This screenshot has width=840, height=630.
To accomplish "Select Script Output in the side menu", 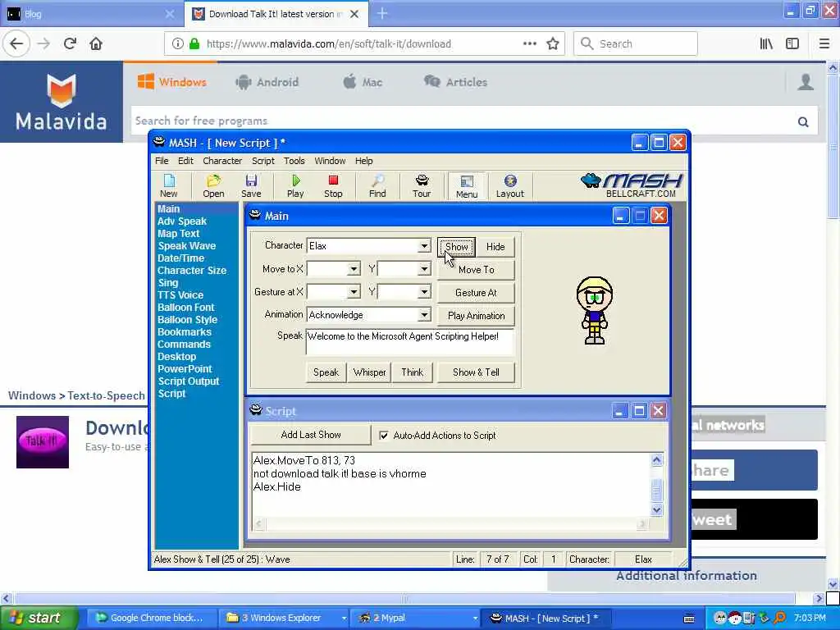I will click(189, 381).
